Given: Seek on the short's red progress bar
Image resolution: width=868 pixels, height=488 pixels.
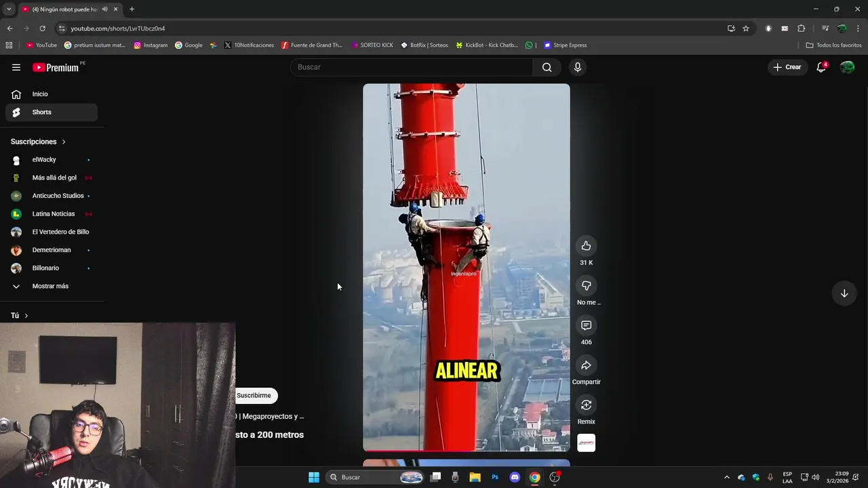Looking at the screenshot, I should point(467,451).
